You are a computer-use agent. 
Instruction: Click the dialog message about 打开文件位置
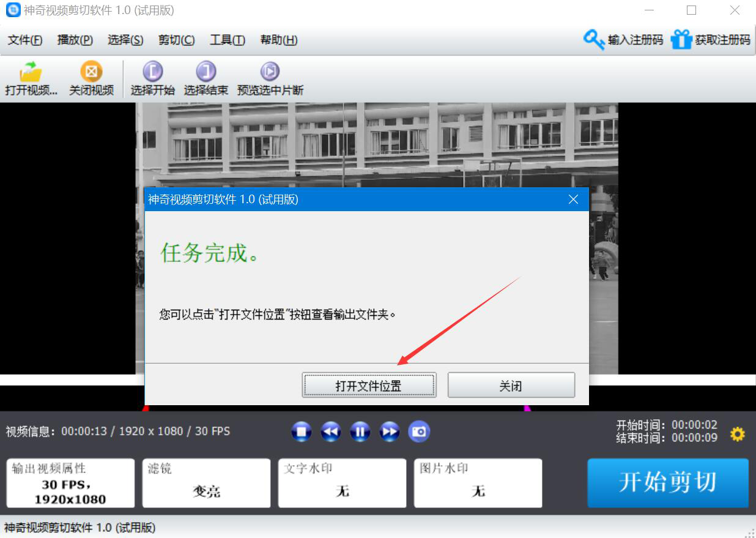click(278, 315)
